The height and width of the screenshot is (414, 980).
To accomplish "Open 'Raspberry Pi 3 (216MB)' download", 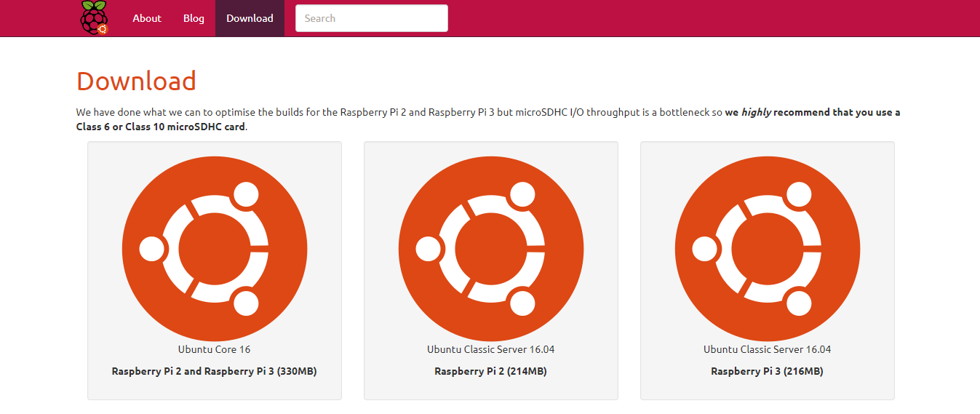I will (768, 371).
